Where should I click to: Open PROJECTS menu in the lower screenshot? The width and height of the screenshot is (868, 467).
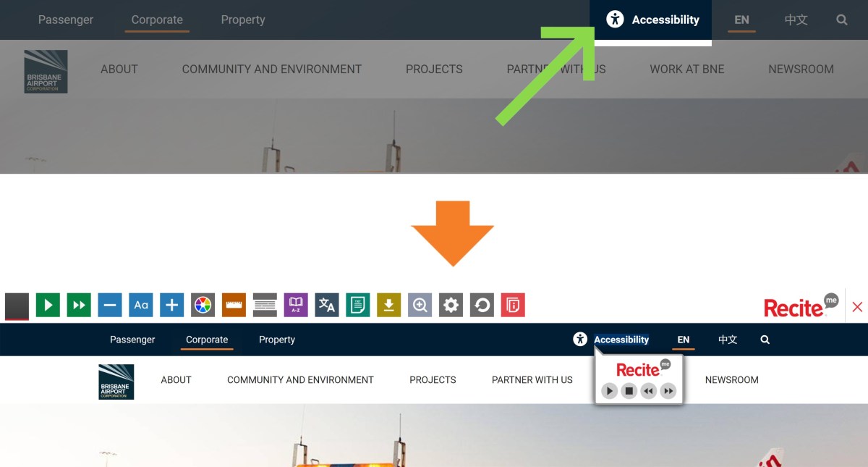(433, 379)
